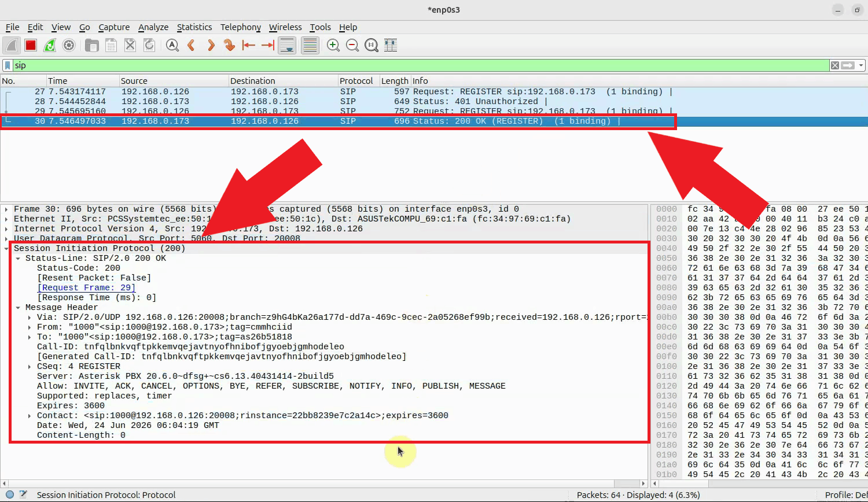Click the Resize columns to fit content icon

tap(391, 45)
